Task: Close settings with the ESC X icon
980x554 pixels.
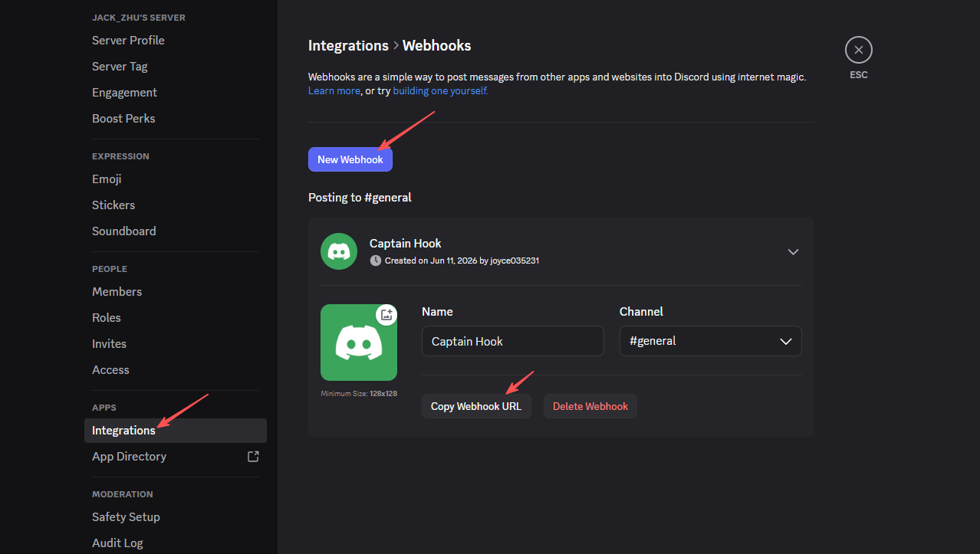Action: [858, 50]
